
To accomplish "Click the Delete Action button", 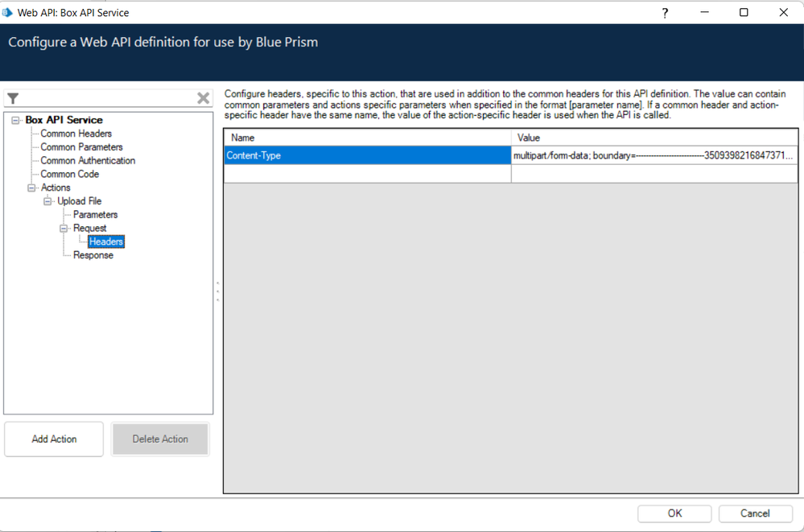I will (160, 439).
